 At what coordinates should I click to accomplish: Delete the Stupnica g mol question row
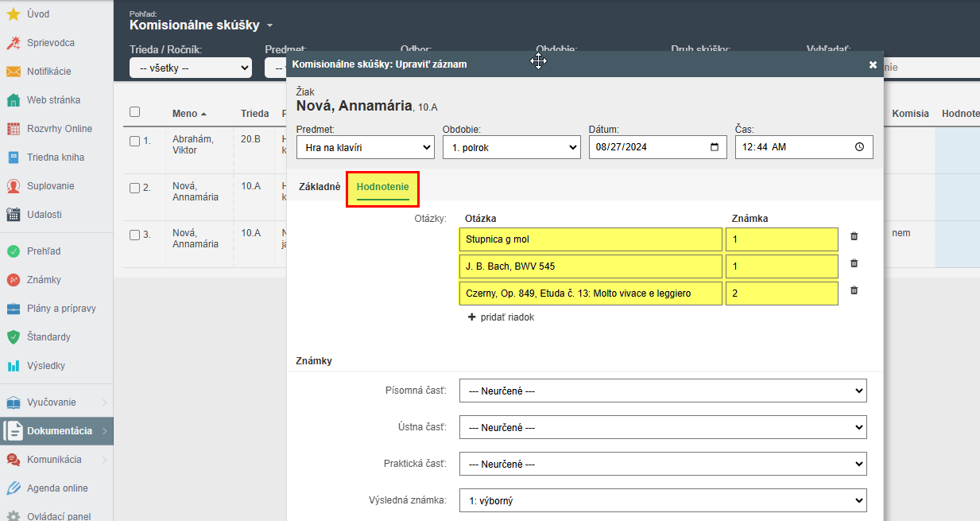tap(854, 236)
